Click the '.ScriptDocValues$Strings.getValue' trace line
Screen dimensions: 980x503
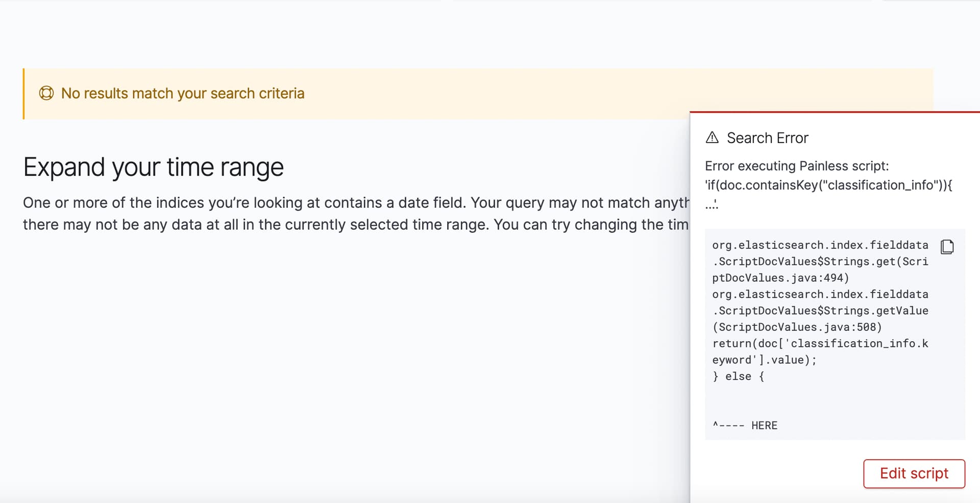click(x=820, y=310)
